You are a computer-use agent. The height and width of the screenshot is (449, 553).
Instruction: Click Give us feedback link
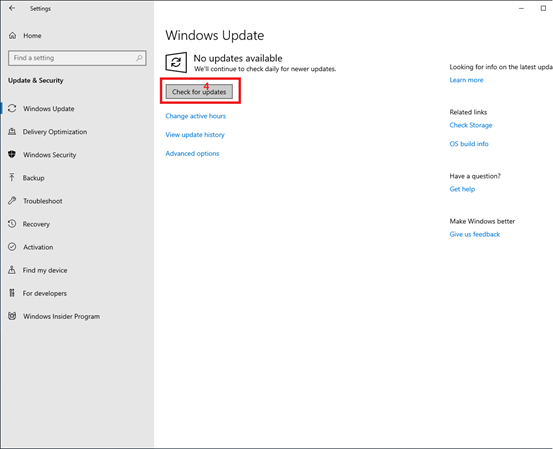coord(475,234)
